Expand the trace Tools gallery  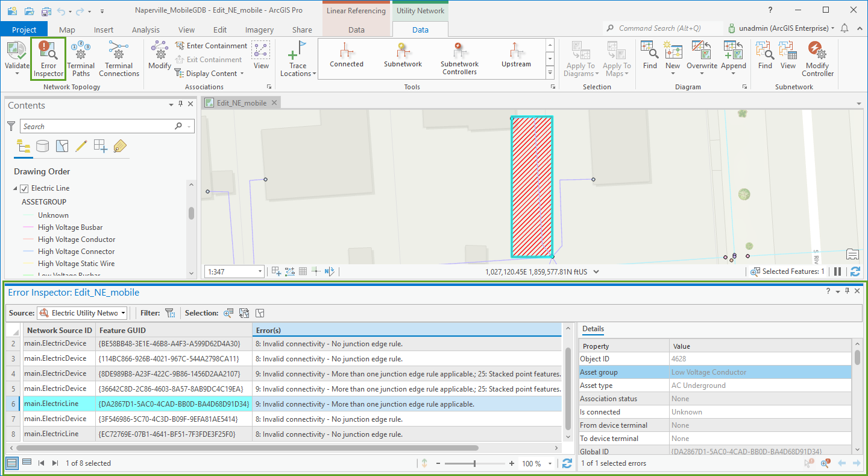point(550,72)
